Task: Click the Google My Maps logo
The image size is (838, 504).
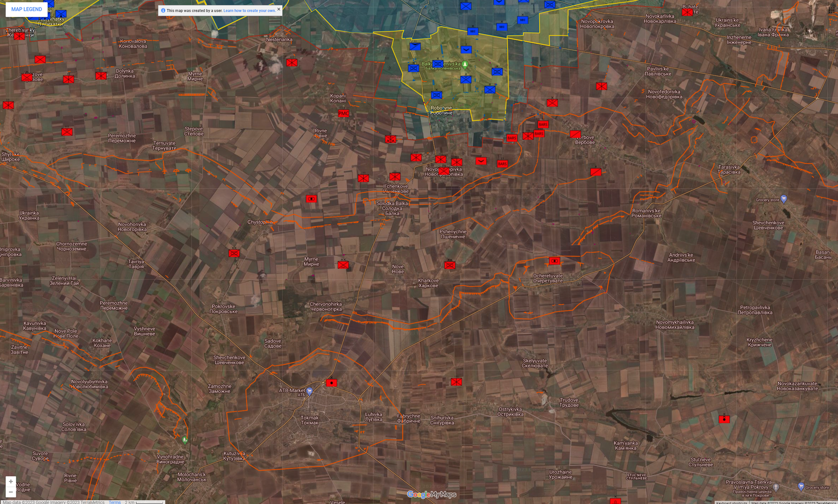Action: (x=431, y=495)
